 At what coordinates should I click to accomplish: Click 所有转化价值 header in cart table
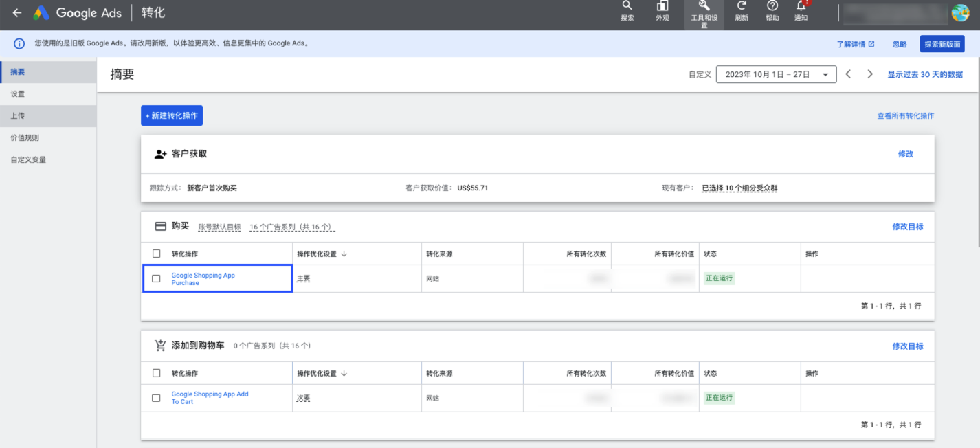point(674,373)
